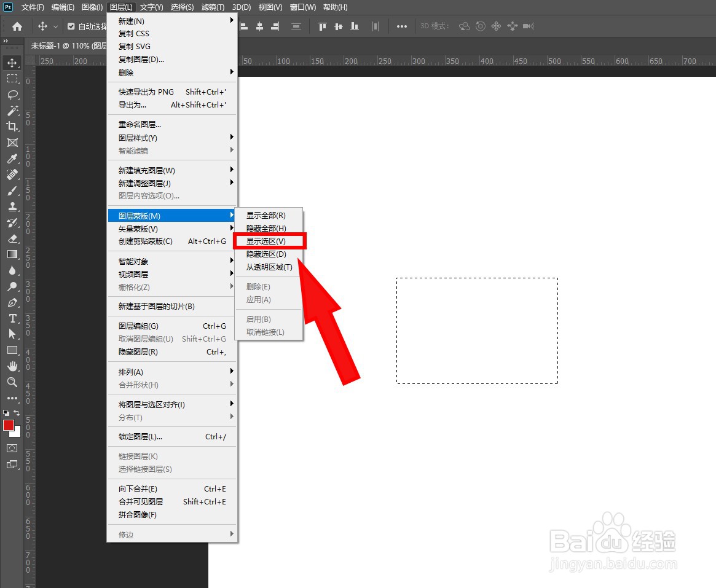The width and height of the screenshot is (716, 588).
Task: Select the Rectangle shape tool
Action: click(x=12, y=350)
